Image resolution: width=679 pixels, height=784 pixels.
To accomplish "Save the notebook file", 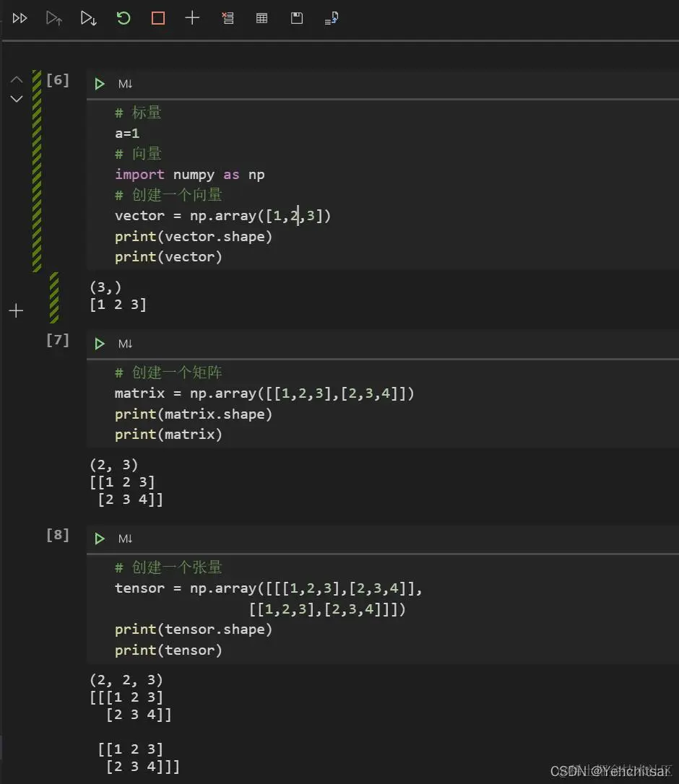I will coord(297,19).
